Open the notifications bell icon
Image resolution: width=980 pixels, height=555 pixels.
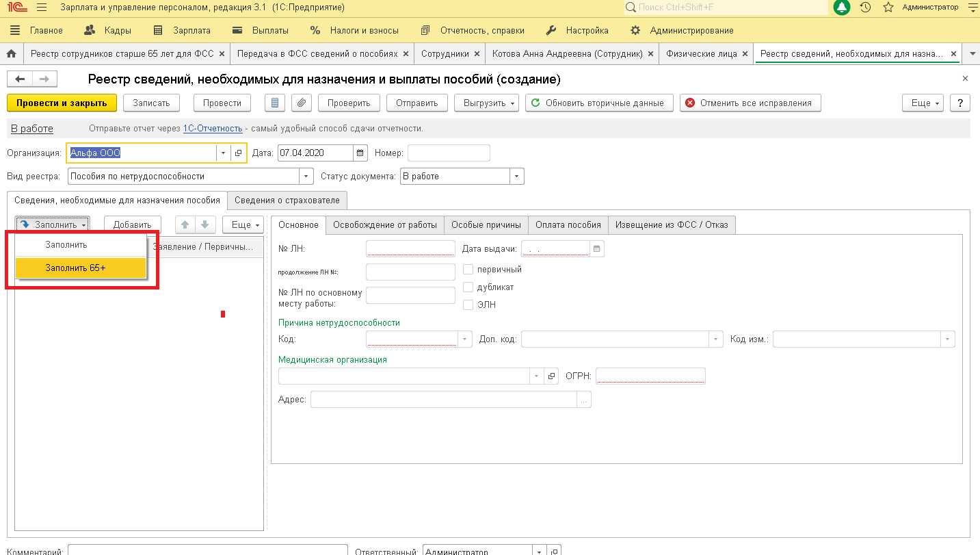click(x=842, y=8)
